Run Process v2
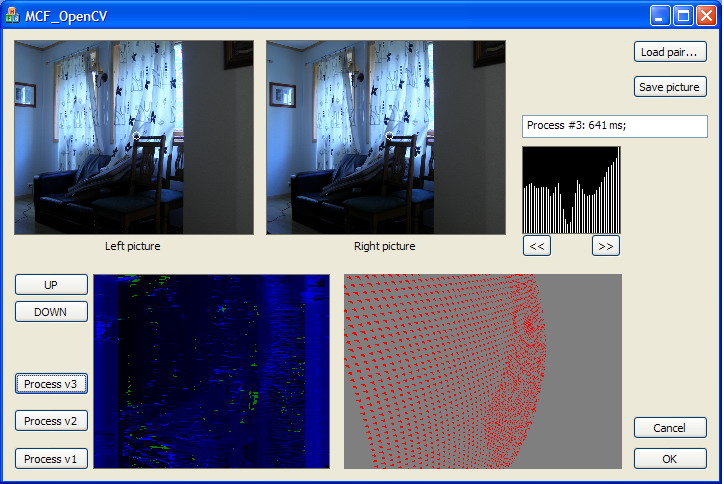Viewport: 724px width, 484px height. tap(51, 421)
